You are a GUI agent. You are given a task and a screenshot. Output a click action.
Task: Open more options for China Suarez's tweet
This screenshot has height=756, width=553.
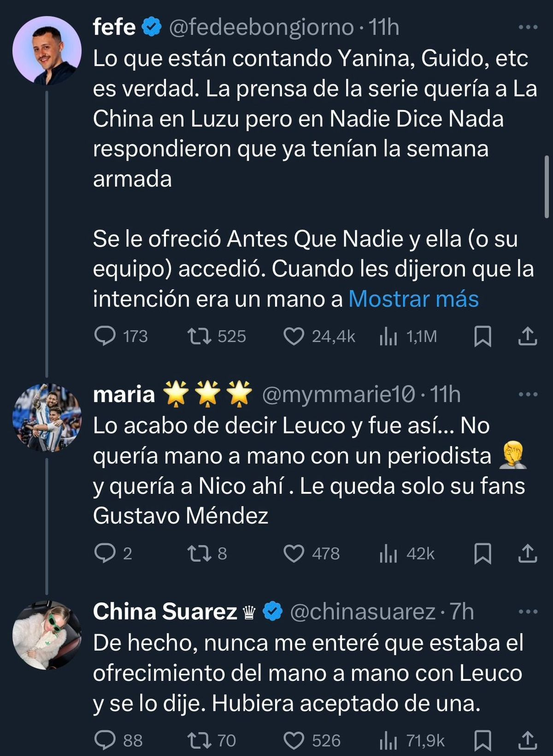528,612
